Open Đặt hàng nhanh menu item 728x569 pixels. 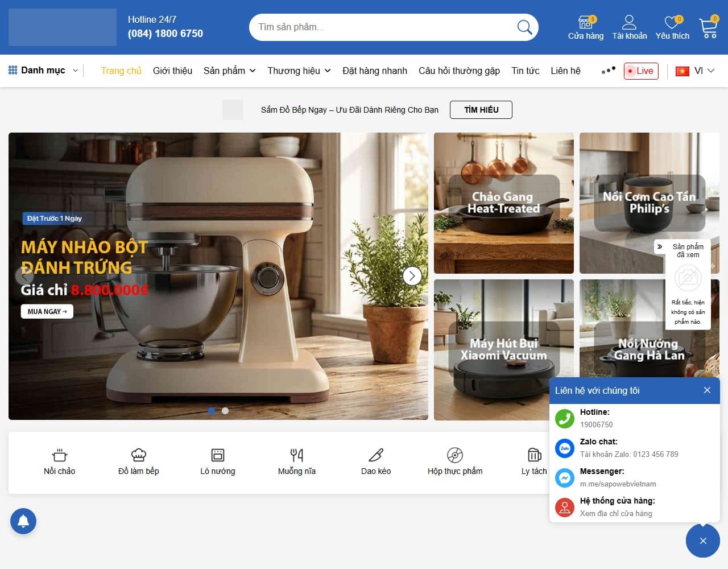tap(375, 71)
